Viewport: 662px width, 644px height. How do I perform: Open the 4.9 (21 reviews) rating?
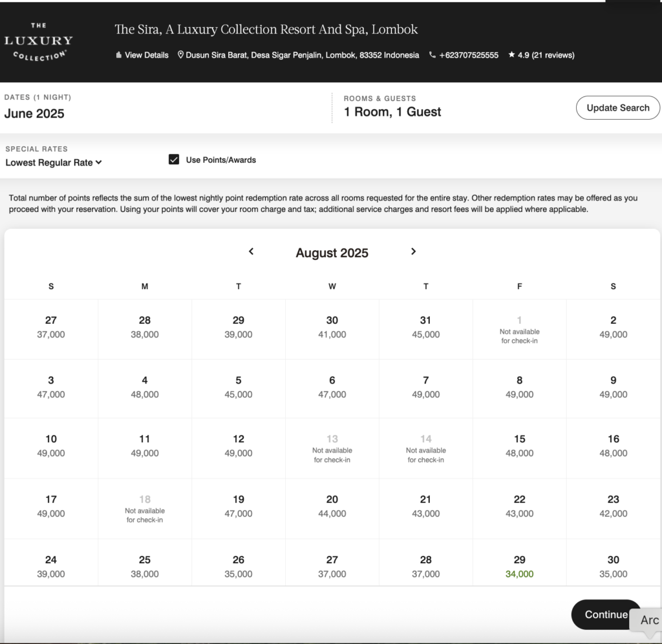point(541,55)
